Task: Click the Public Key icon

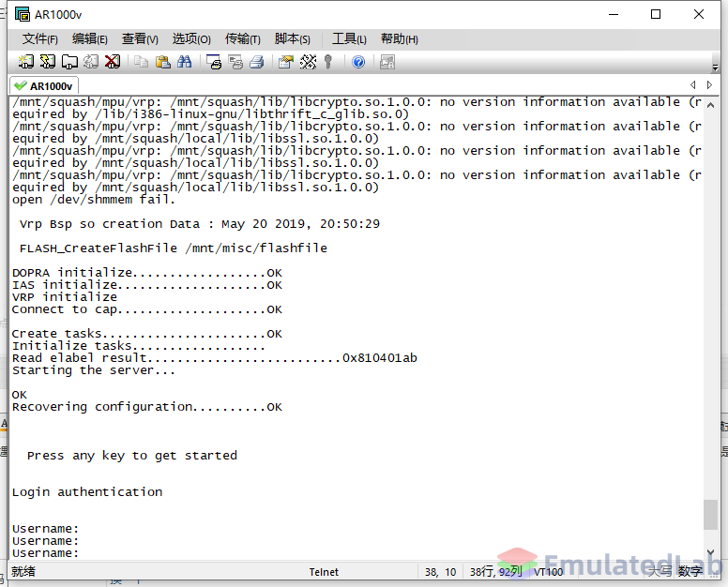Action: [x=328, y=62]
